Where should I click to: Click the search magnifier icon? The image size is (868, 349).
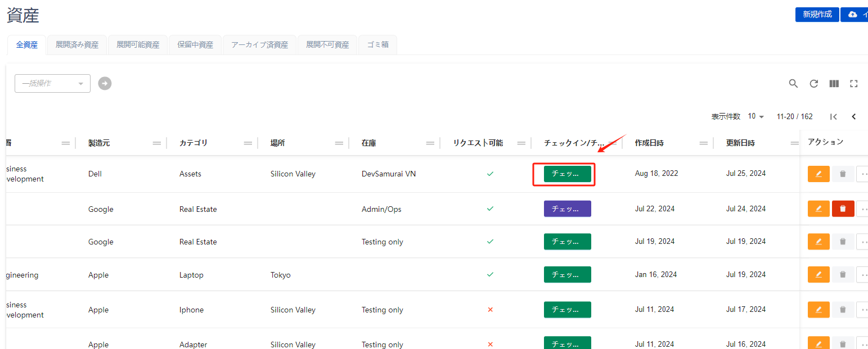pyautogui.click(x=793, y=84)
